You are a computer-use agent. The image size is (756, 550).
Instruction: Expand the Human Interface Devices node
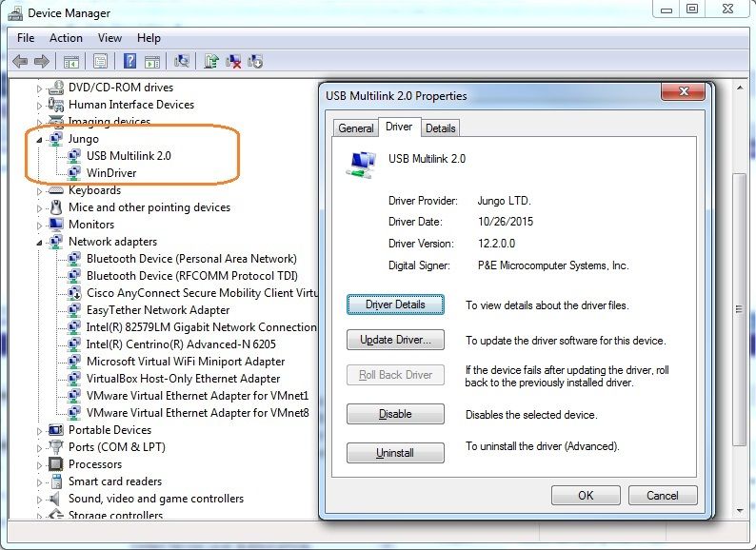coord(40,106)
